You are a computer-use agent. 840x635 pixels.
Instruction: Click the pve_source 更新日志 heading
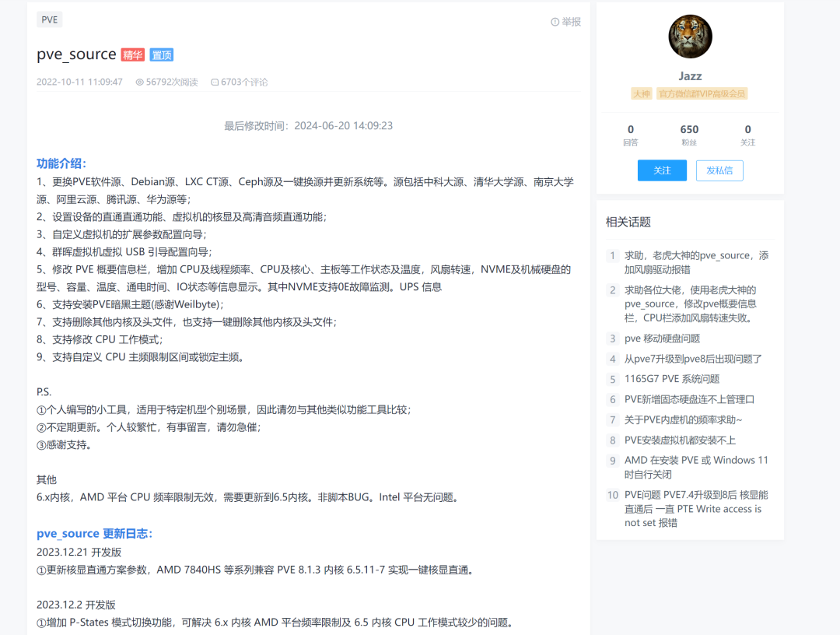tap(94, 533)
